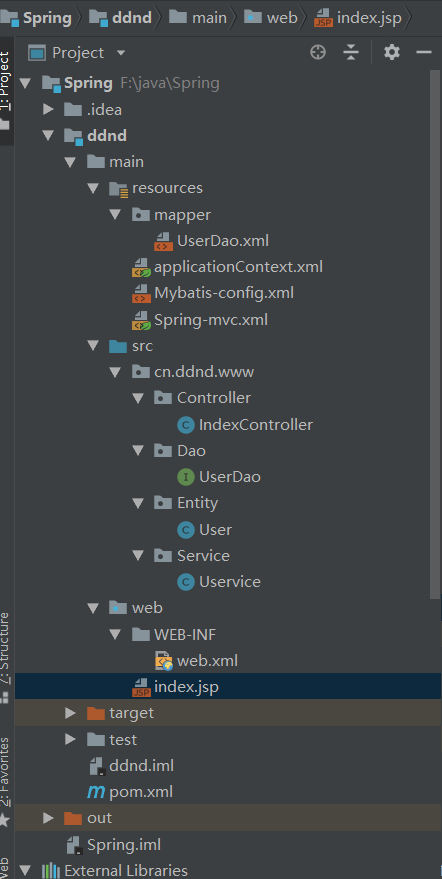The width and height of the screenshot is (442, 879).
Task: Click the UserDao interface icon
Action: (186, 477)
